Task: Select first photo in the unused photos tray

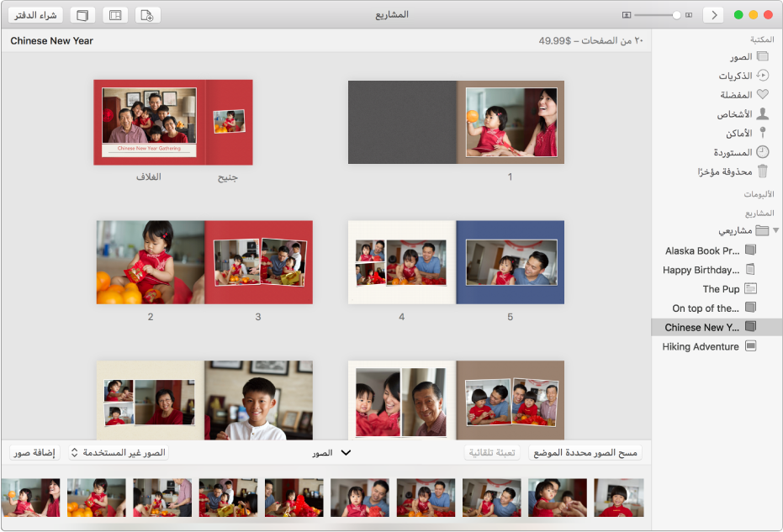Action: point(30,498)
